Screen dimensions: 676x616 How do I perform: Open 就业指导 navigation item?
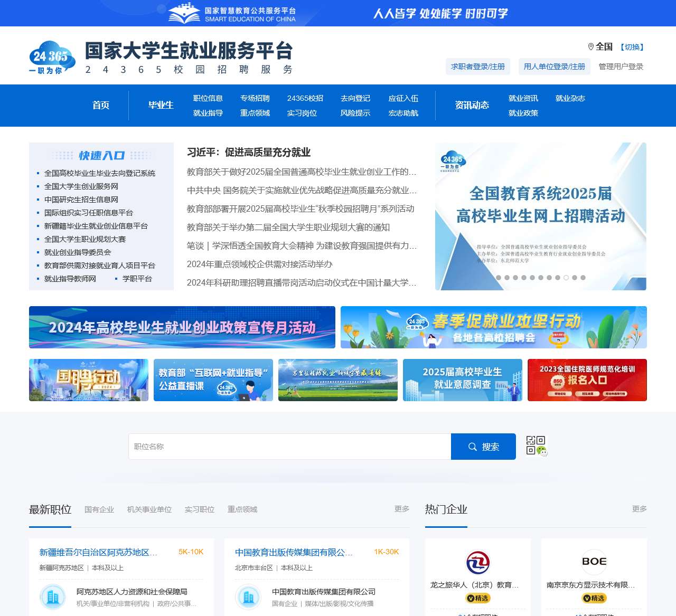coord(208,113)
